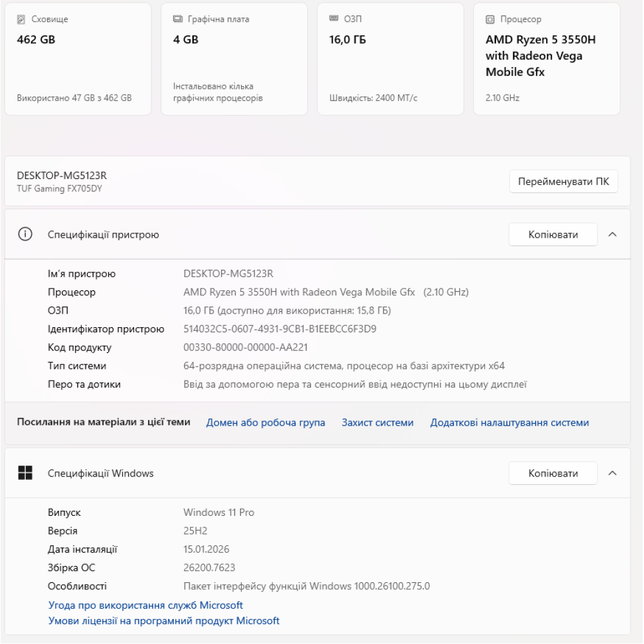Open Угода про використання служб Microsoft

coord(146,605)
